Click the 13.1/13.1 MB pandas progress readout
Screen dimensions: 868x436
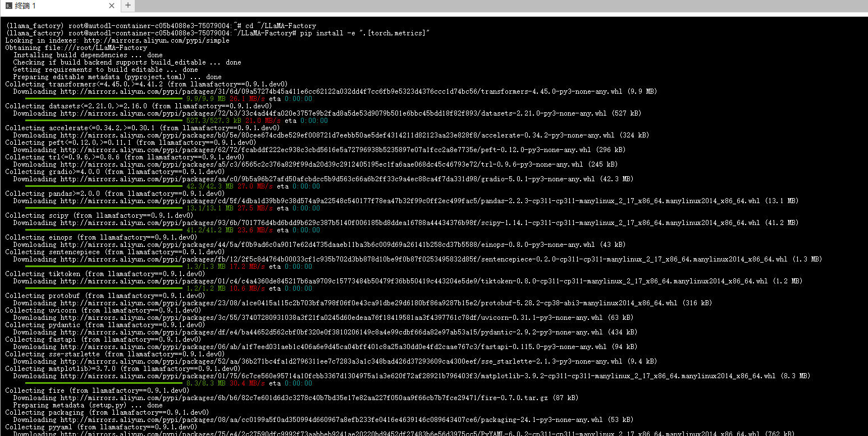[206, 208]
